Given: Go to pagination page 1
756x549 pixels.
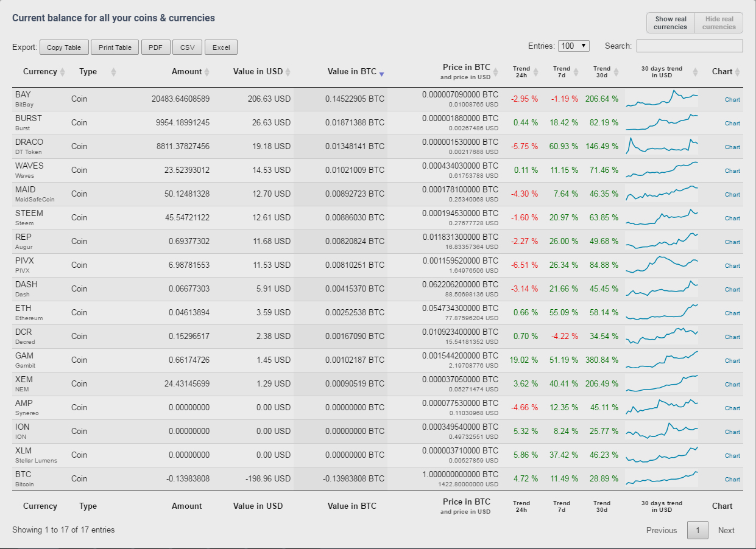Looking at the screenshot, I should 698,530.
